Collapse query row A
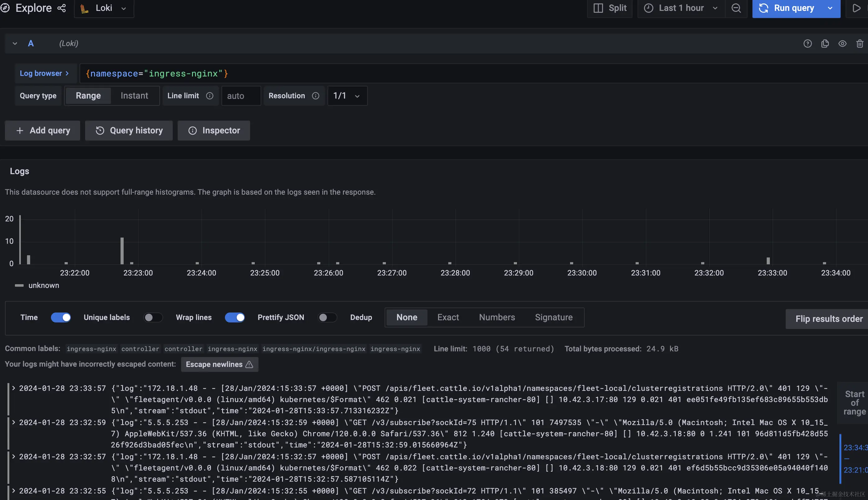The image size is (868, 500). 15,44
